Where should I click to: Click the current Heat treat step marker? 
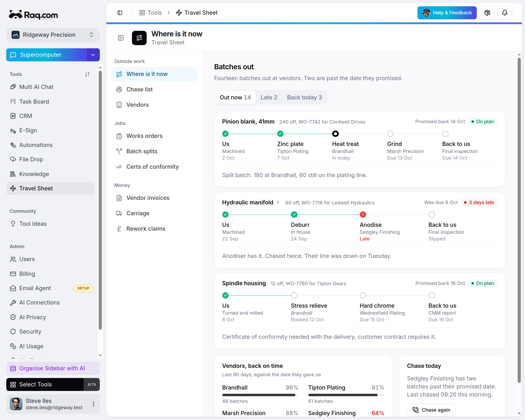coord(335,134)
